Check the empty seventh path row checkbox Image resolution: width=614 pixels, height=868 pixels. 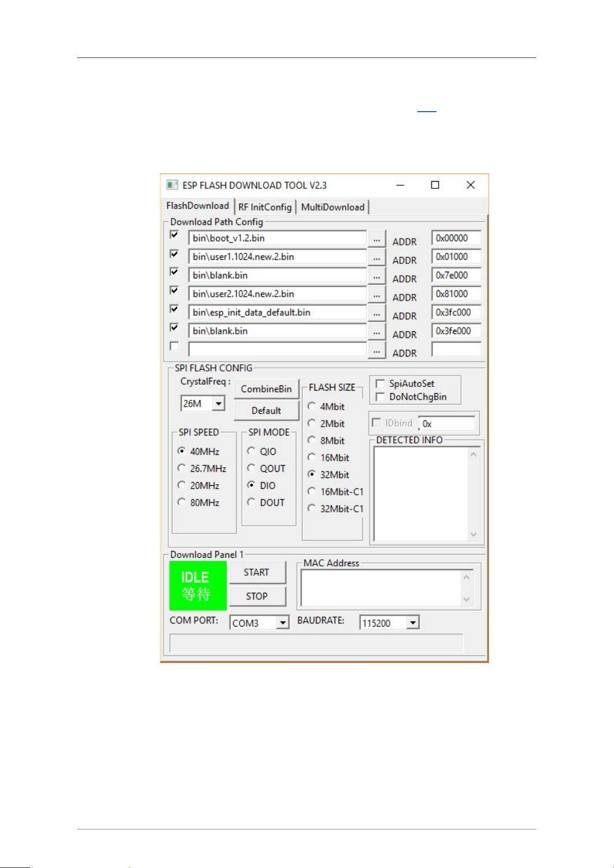174,346
